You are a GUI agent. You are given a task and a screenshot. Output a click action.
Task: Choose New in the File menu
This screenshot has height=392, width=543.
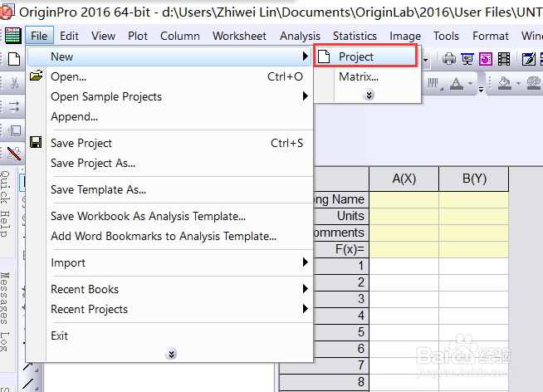pos(169,56)
